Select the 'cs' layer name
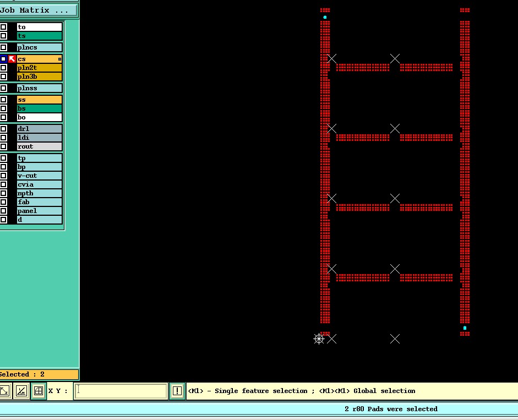The width and height of the screenshot is (518, 420). click(x=39, y=59)
